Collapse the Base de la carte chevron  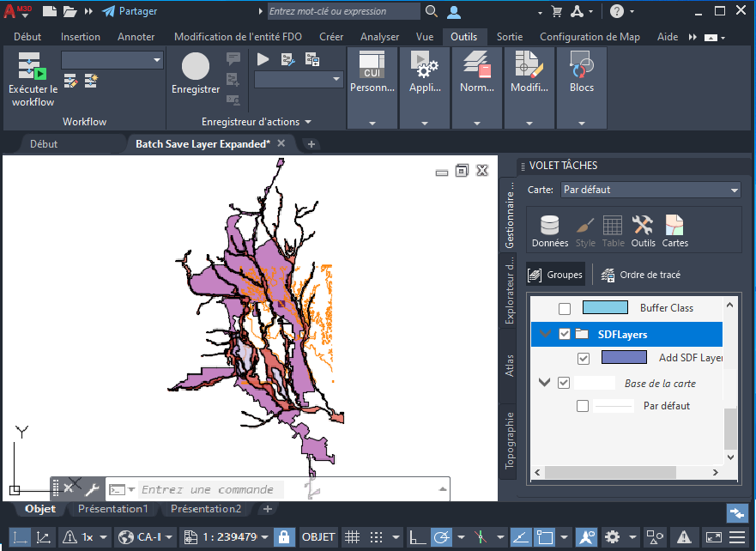point(544,383)
